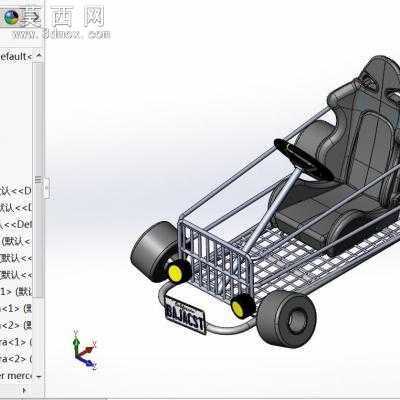The height and width of the screenshot is (400, 400).
Task: Select the BAJACST license plate
Action: tap(185, 315)
